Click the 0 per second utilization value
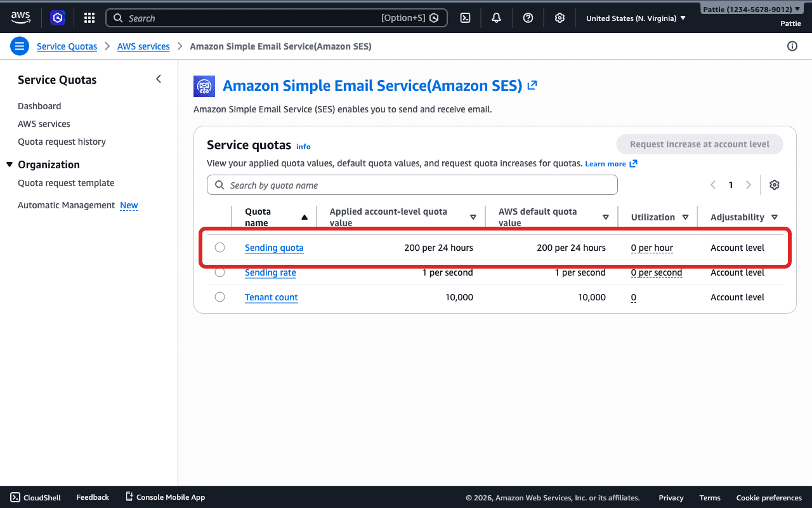 pos(657,272)
